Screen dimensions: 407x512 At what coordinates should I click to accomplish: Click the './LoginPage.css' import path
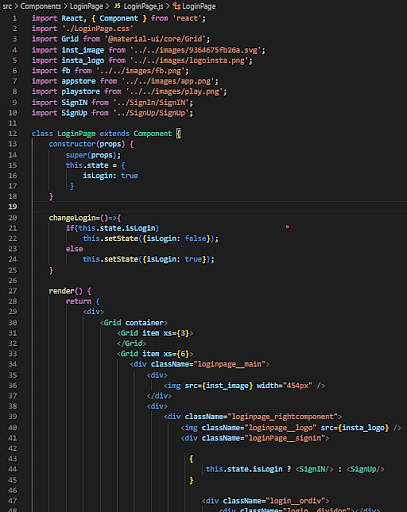98,29
